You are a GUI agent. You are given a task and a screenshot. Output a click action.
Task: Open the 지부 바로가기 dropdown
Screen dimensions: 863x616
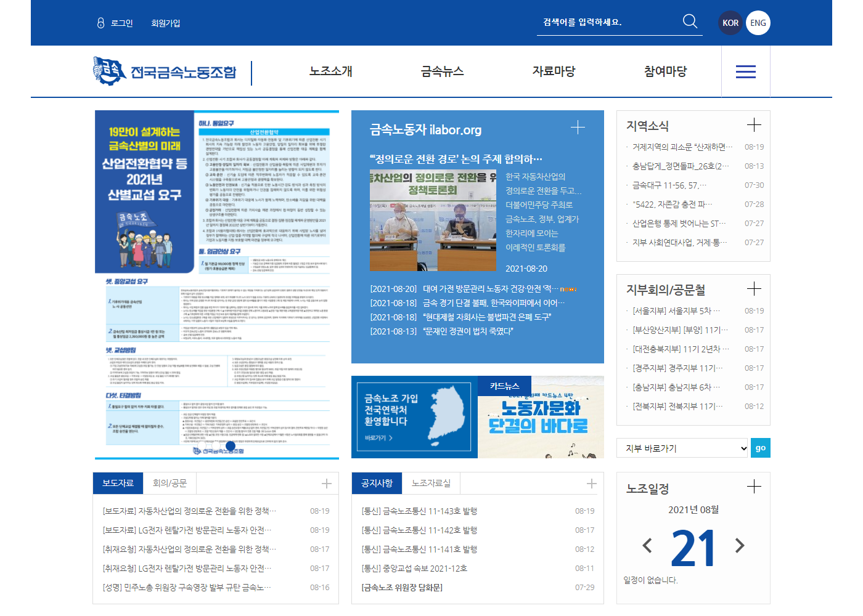[682, 448]
